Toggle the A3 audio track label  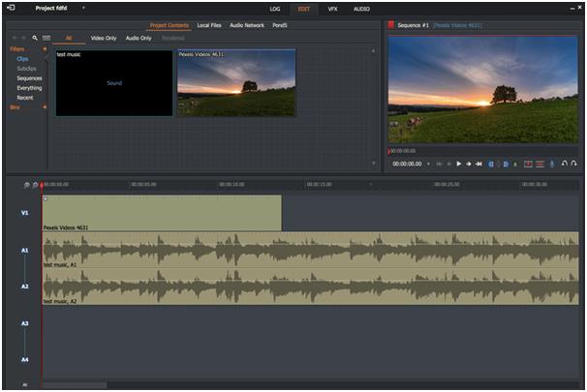(x=25, y=323)
